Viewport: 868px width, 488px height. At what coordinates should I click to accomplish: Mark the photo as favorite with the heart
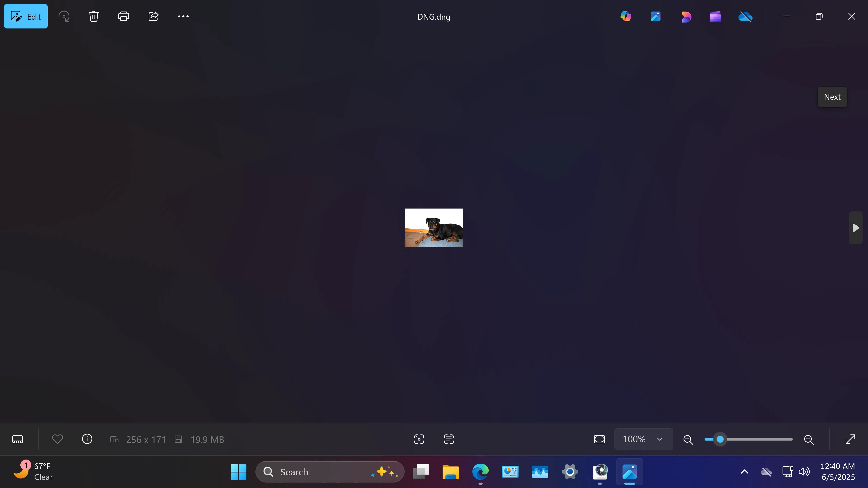tap(58, 439)
